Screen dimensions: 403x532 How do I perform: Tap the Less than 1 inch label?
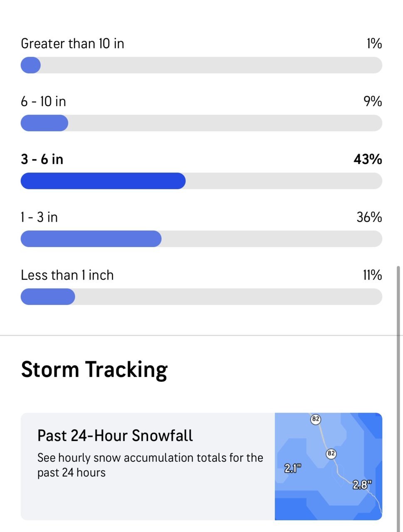tap(67, 275)
